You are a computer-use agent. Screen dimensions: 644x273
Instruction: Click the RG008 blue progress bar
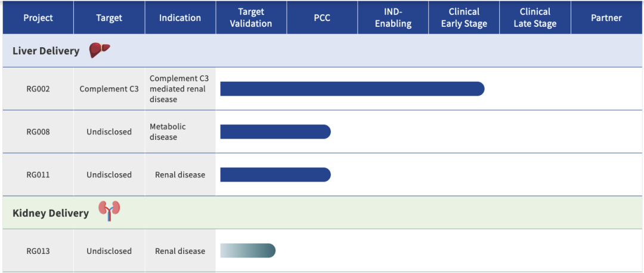coord(275,132)
